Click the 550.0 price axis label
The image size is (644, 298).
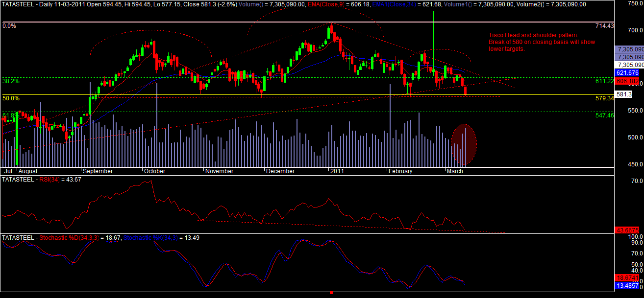pyautogui.click(x=635, y=111)
